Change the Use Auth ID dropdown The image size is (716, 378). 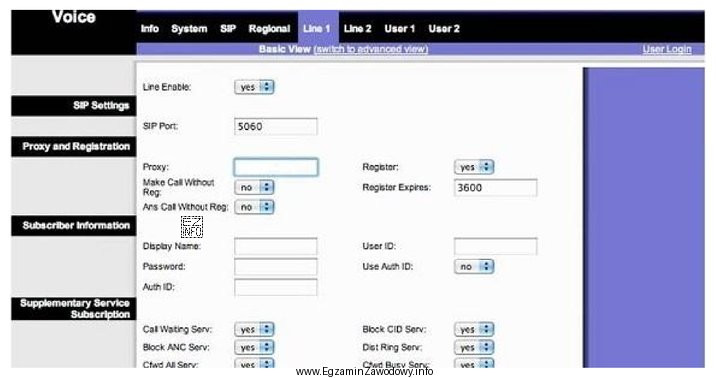click(474, 267)
